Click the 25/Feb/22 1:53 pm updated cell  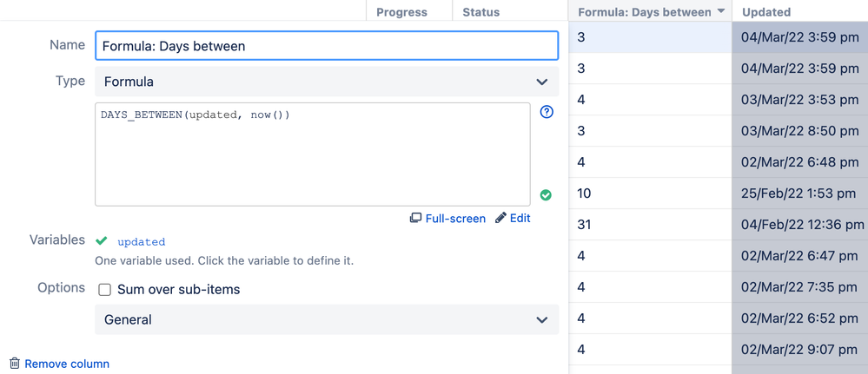[798, 194]
